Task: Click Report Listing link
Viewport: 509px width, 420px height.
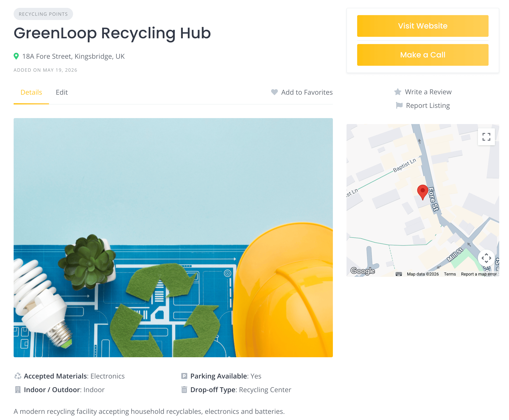Action: 423,106
